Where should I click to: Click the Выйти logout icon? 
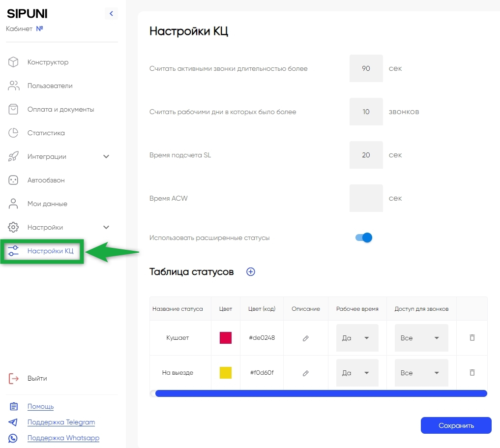pos(13,379)
